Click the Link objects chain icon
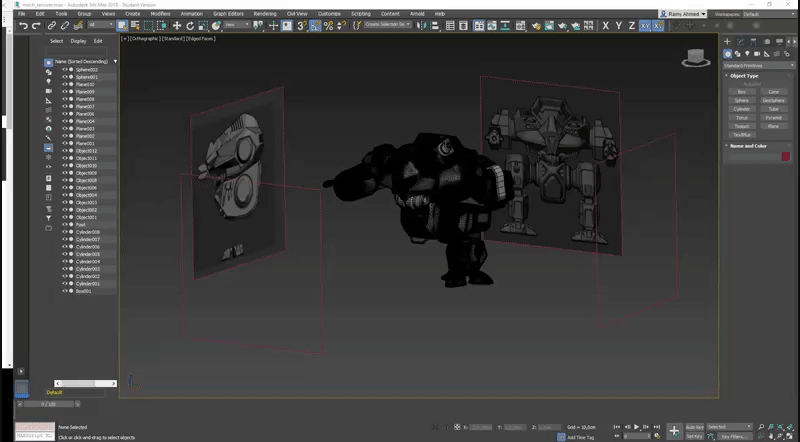Screen dimensions: 800x442 click(52, 25)
